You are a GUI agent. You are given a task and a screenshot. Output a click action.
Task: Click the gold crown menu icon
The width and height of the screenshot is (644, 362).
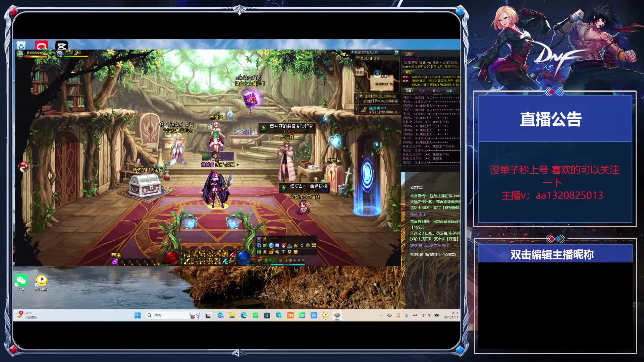pyautogui.click(x=296, y=245)
